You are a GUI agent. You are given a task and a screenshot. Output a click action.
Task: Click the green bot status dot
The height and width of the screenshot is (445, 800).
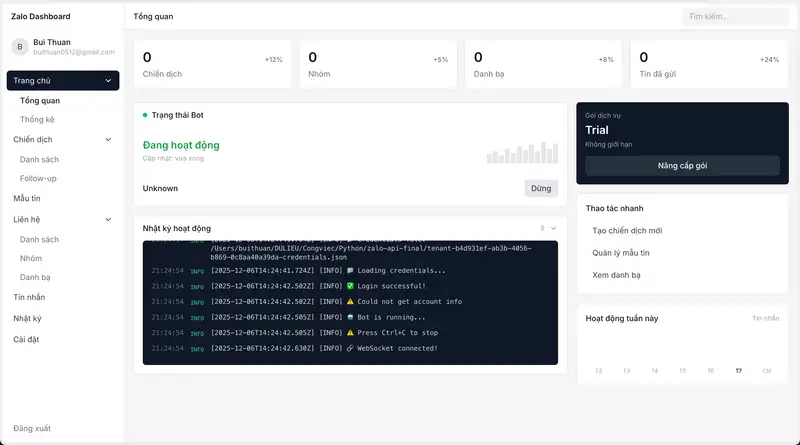(144, 115)
